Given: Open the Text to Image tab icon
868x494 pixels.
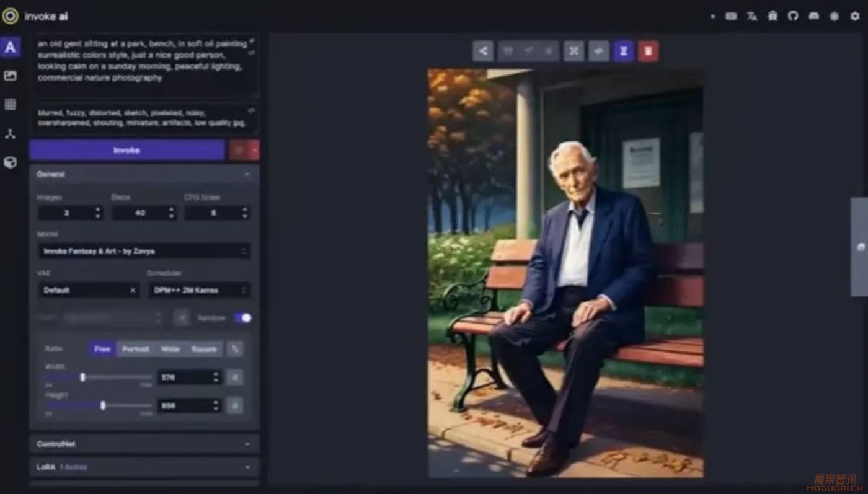Looking at the screenshot, I should pos(10,47).
